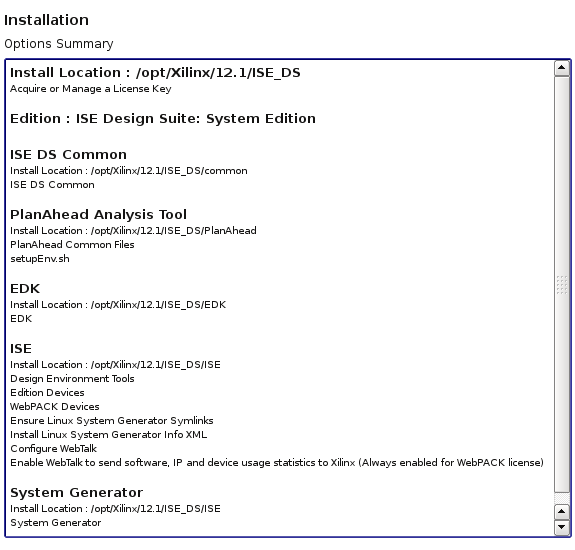Click the PlanAhead Analysis Tool heading
575x550 pixels.
pos(98,214)
